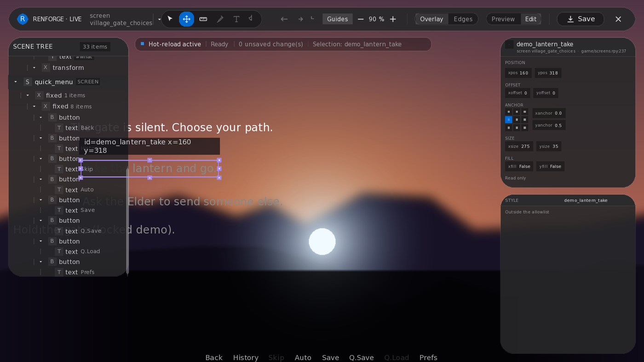Click the redo right-arrow icon

pyautogui.click(x=300, y=19)
